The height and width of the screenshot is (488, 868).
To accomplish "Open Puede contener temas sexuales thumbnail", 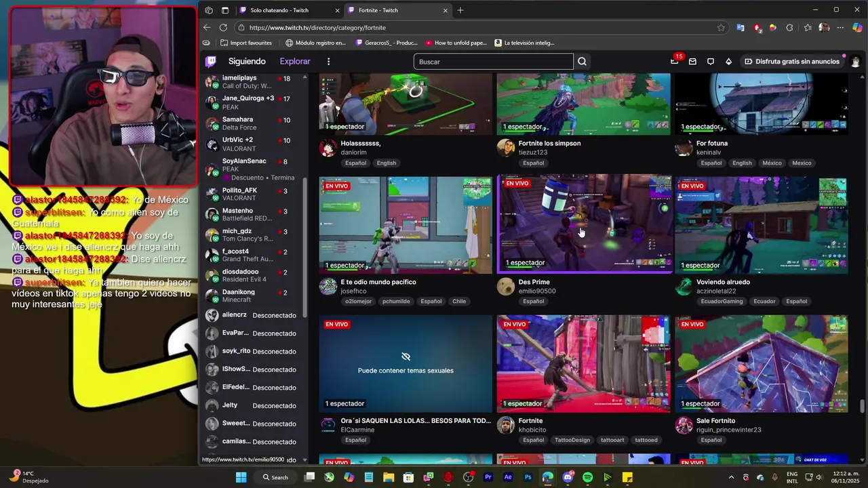I will tap(406, 364).
